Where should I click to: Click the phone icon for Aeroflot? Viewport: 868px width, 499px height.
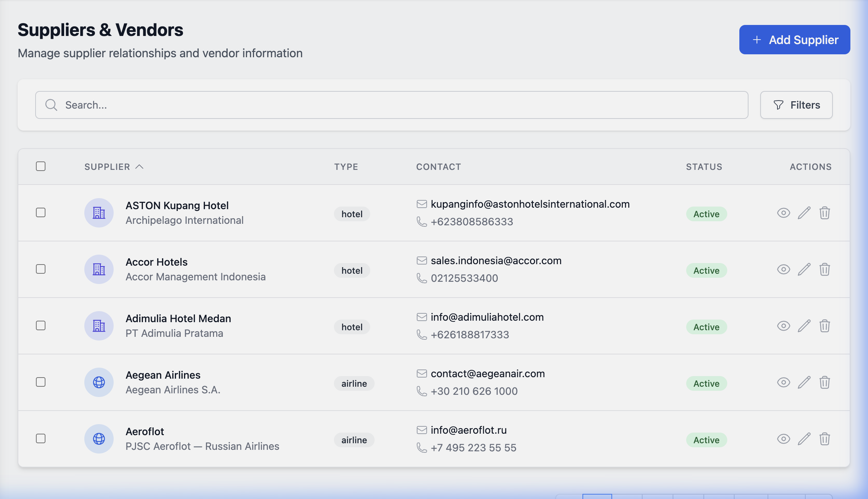[x=422, y=448]
